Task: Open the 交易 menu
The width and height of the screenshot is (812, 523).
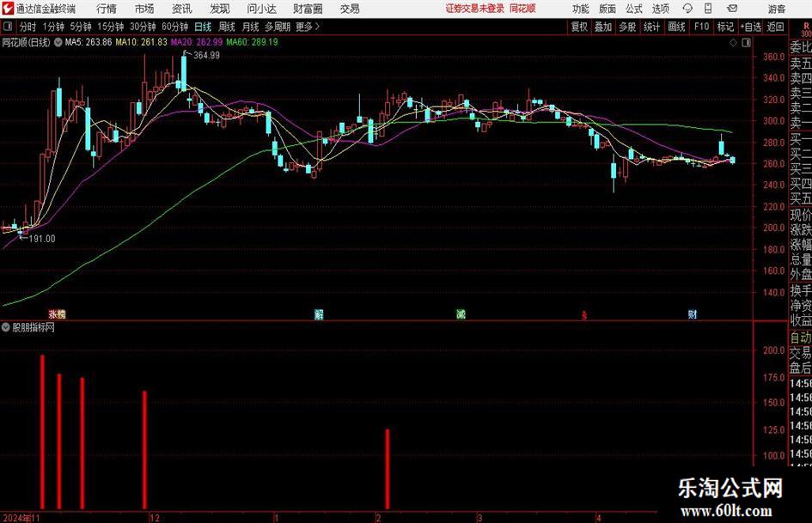Action: click(350, 9)
